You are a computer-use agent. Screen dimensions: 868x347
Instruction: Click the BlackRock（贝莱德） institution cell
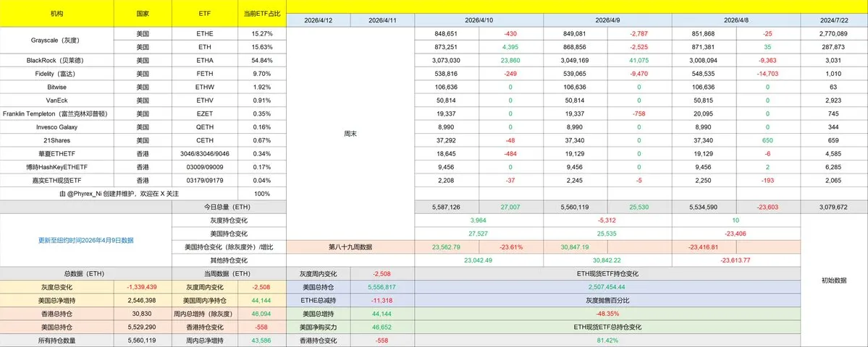[56, 60]
